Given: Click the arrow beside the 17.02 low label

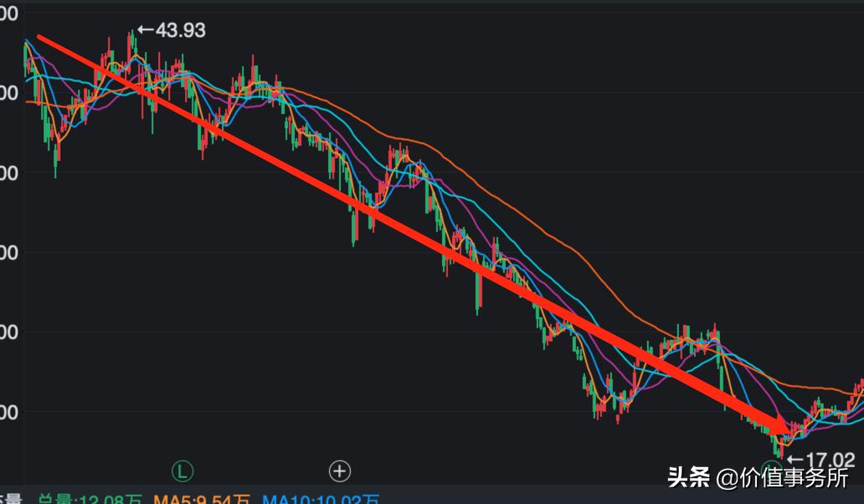Looking at the screenshot, I should point(795,459).
